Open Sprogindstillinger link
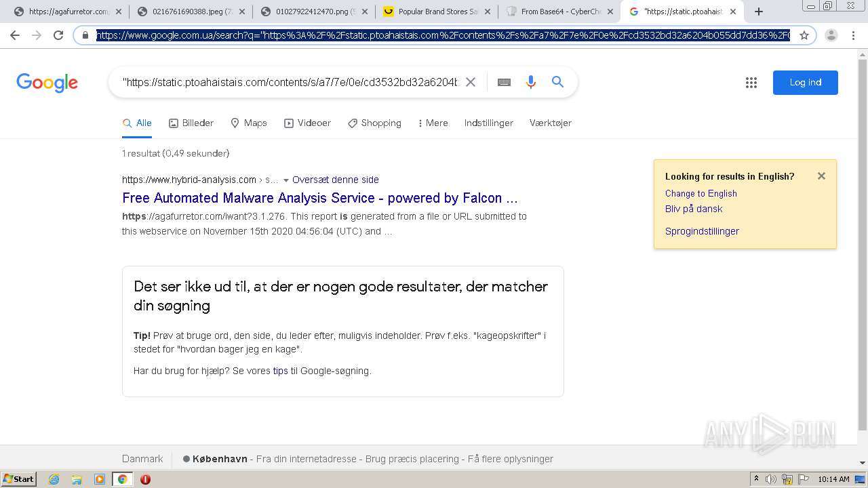This screenshot has height=488, width=868. (702, 231)
